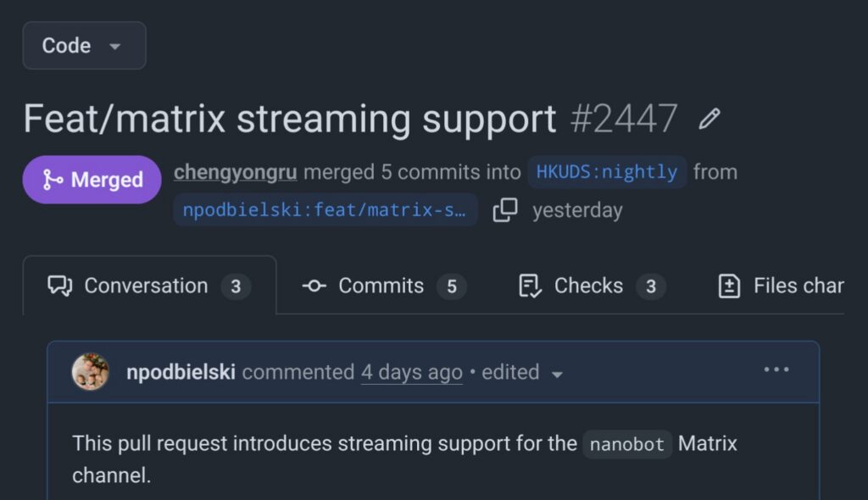This screenshot has height=500, width=868.
Task: Open chengyongru's profile link
Action: [236, 172]
